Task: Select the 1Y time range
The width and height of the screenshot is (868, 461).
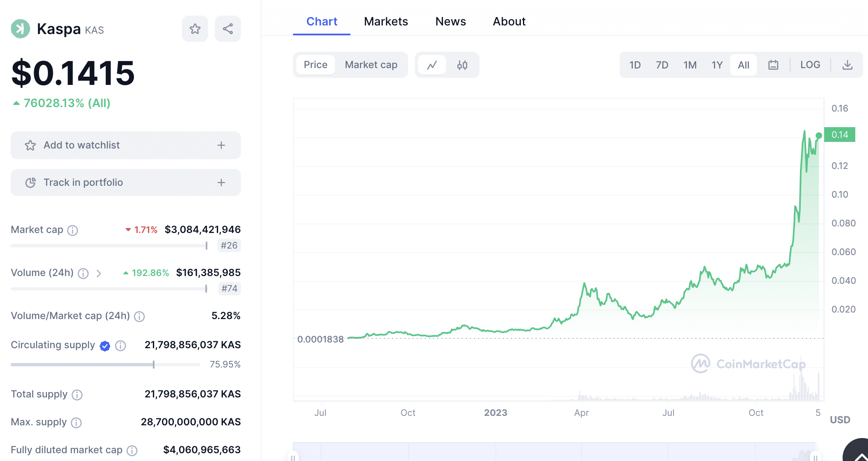Action: tap(717, 65)
